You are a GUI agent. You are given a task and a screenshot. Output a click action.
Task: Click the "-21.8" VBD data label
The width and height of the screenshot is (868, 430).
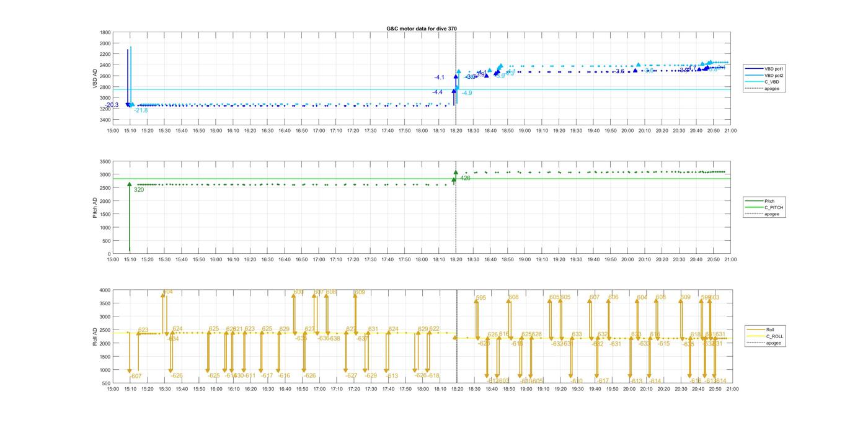click(x=141, y=110)
